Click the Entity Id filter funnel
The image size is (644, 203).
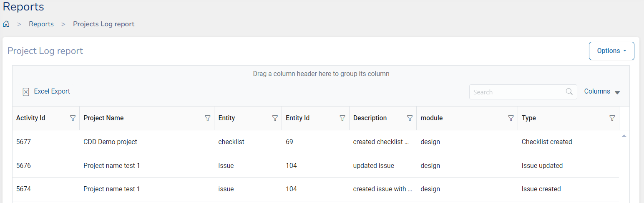[342, 118]
